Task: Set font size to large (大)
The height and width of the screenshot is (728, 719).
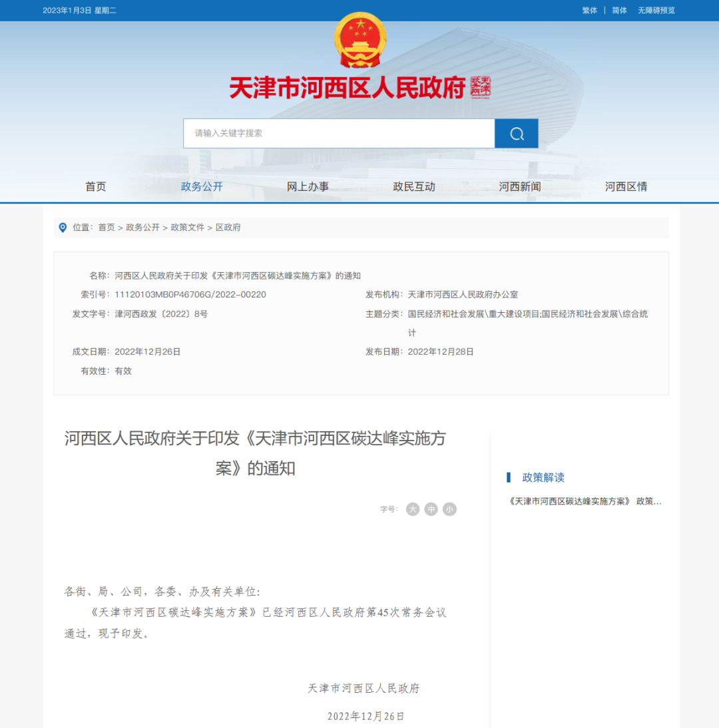Action: point(413,509)
